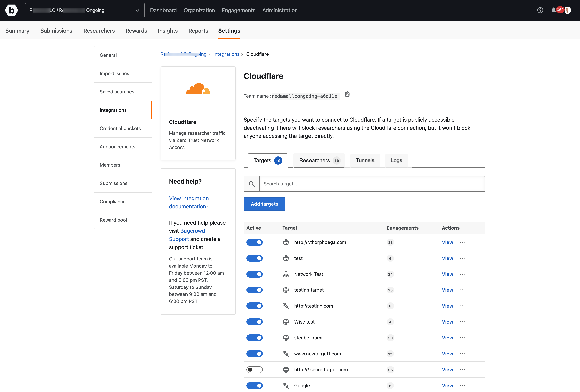Deactivate the http://testing.com toggle
This screenshot has height=392, width=580.
(x=254, y=306)
